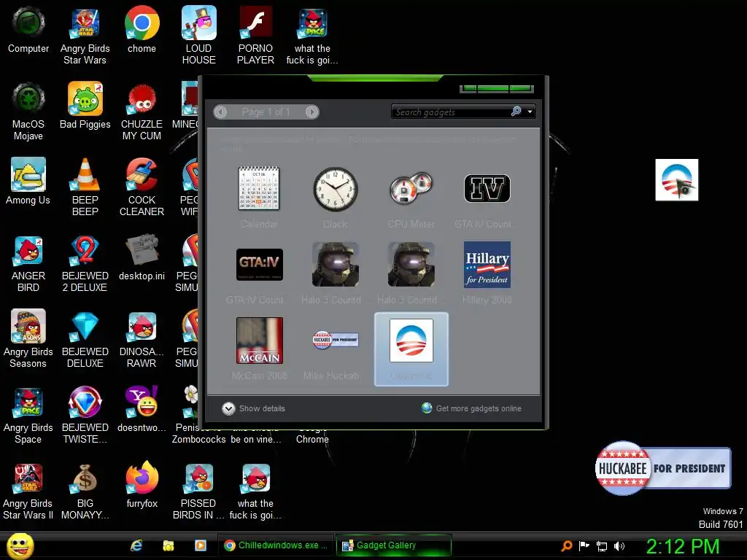Click the Obama gadget on the desktop

676,179
